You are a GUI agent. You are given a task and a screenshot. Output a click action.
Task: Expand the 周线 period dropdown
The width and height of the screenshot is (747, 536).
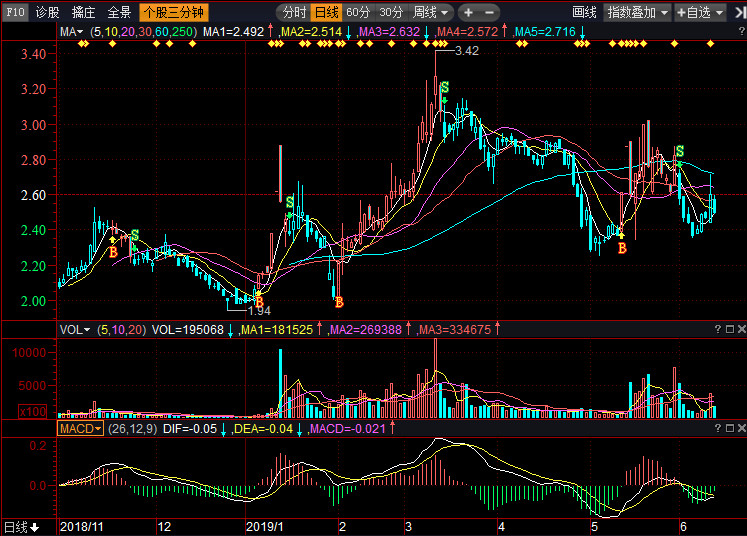pos(431,13)
